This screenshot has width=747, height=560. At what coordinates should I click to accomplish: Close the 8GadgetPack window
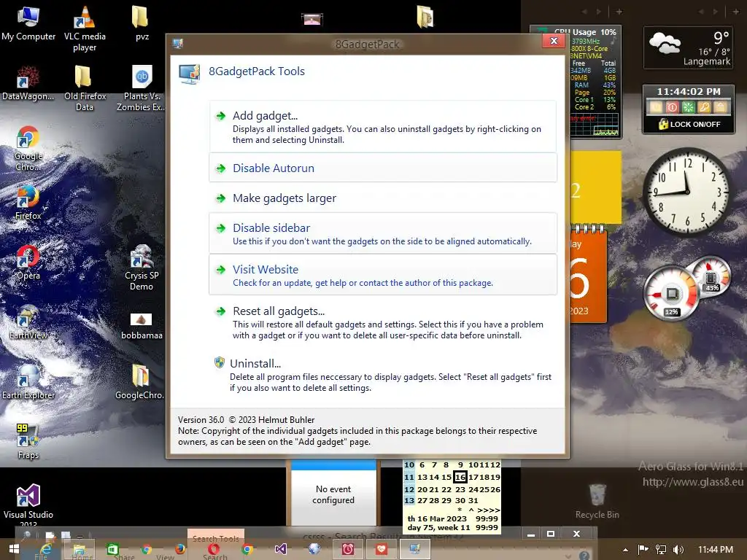pyautogui.click(x=554, y=41)
